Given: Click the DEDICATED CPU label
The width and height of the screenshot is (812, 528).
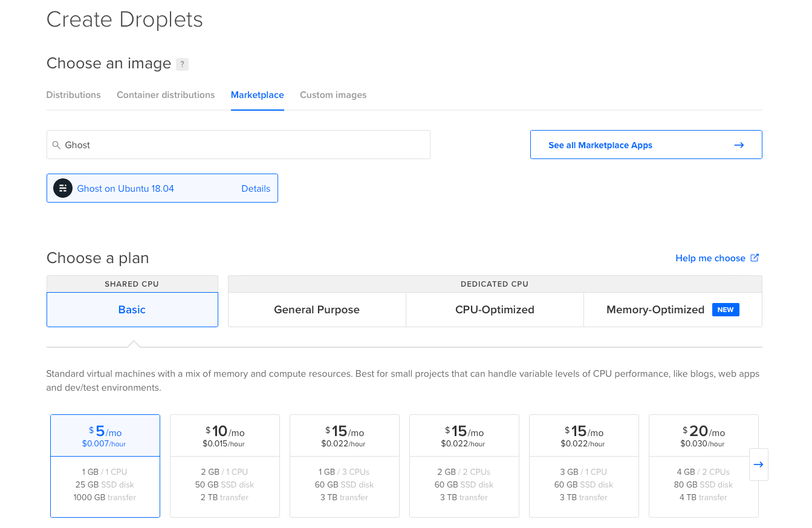Looking at the screenshot, I should [495, 284].
